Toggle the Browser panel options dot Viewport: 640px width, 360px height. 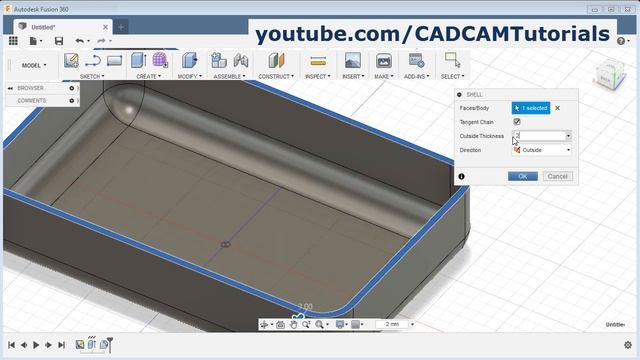[71, 88]
